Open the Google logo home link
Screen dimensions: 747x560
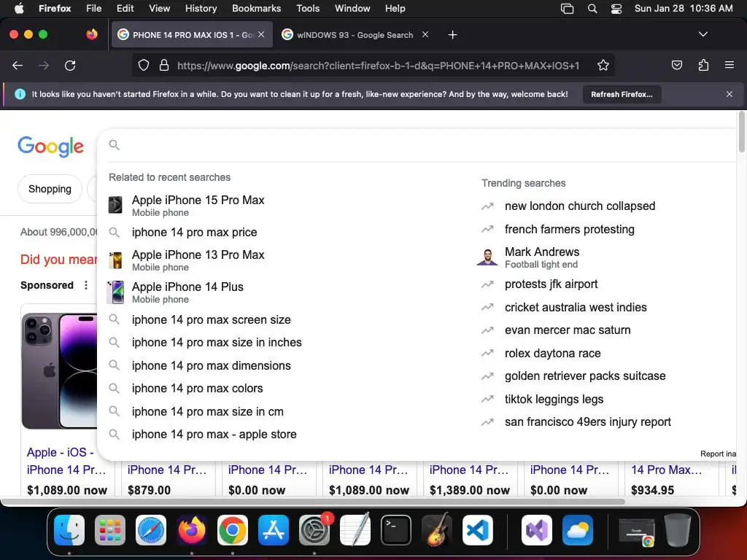[50, 146]
